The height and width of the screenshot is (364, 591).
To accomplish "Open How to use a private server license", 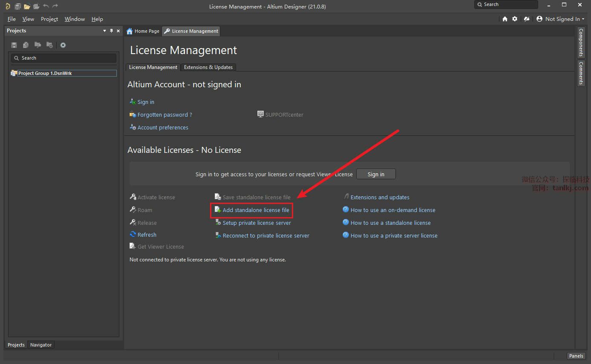I will (x=394, y=236).
